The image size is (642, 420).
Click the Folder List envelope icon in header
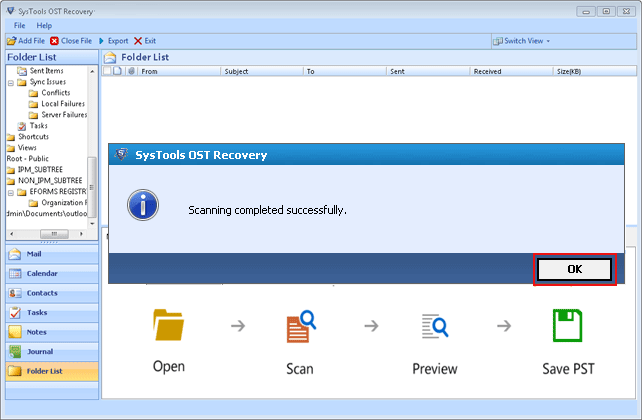(x=110, y=57)
